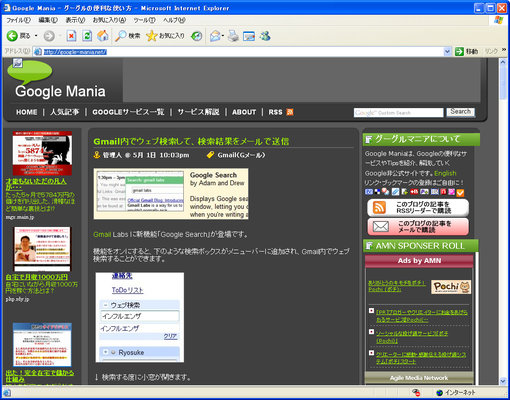Open GOOGLEサービス一覧 navigation link
Image resolution: width=510 pixels, height=400 pixels.
tap(128, 112)
